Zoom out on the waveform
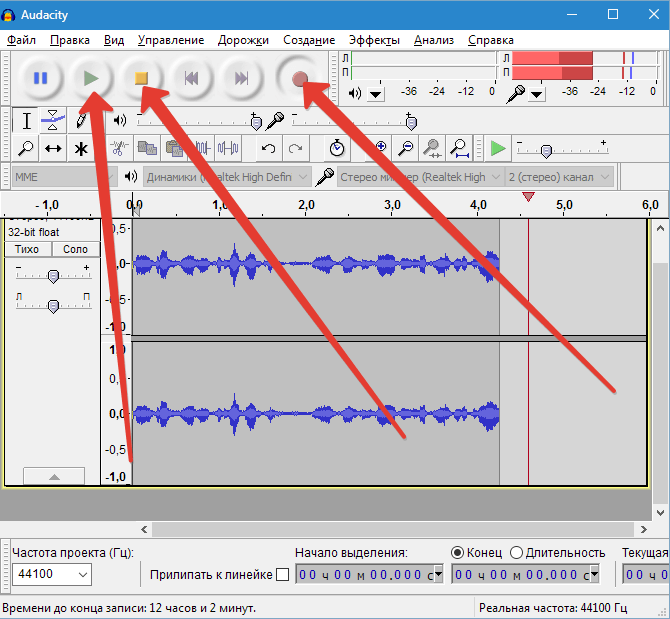 coord(405,149)
